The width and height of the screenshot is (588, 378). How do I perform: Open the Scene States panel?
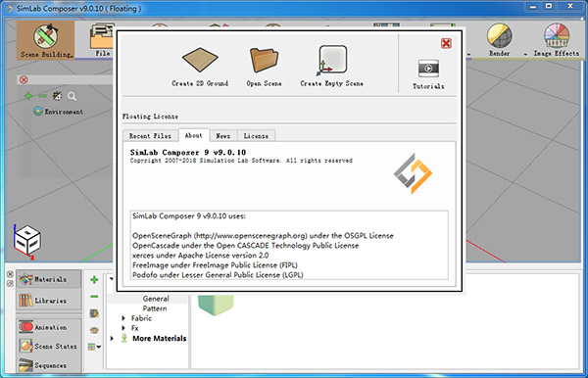(x=49, y=346)
